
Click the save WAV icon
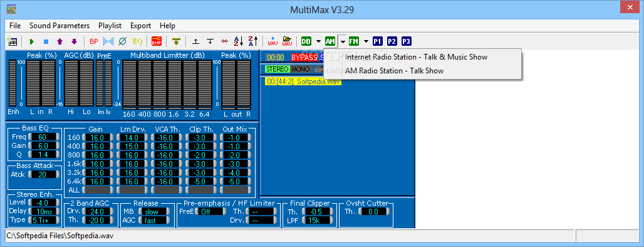[273, 41]
